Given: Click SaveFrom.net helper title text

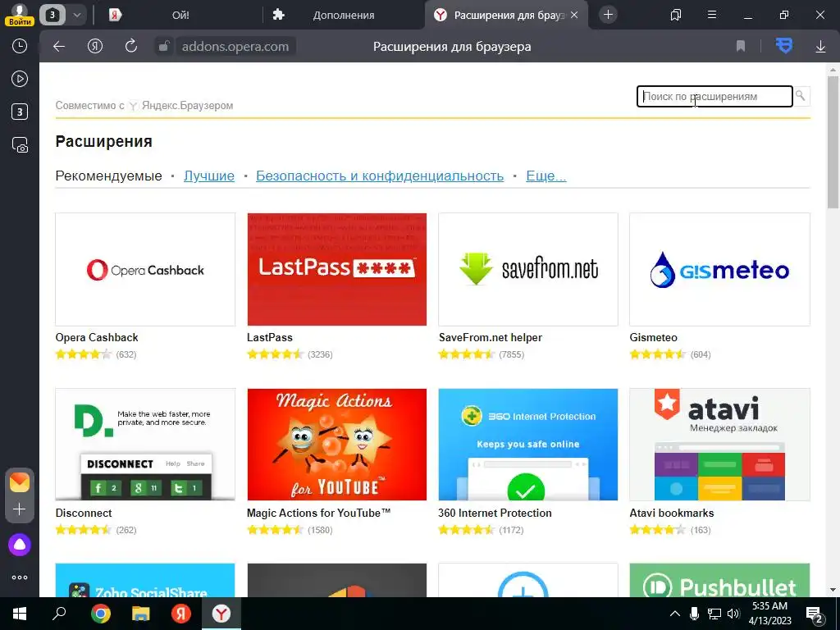Looking at the screenshot, I should [491, 337].
